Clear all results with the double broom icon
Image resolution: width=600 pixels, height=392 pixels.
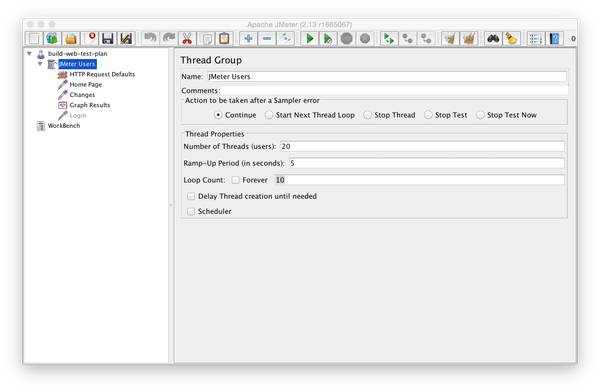point(469,39)
